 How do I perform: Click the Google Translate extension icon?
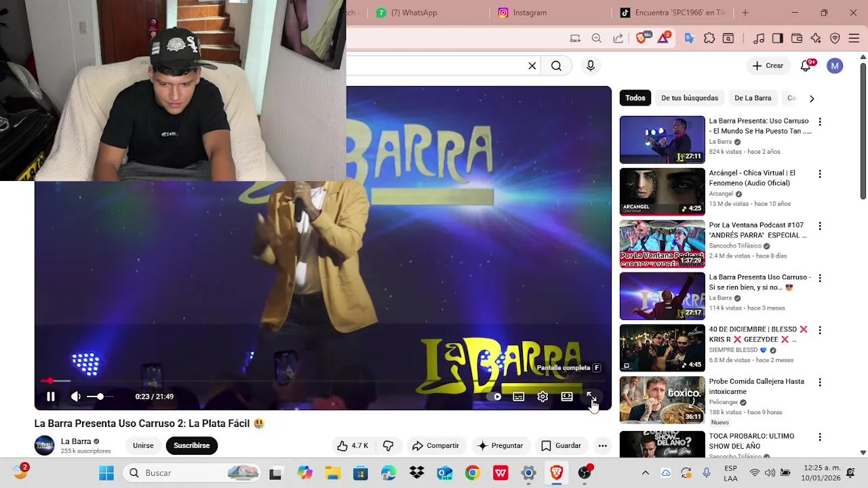[x=690, y=39]
